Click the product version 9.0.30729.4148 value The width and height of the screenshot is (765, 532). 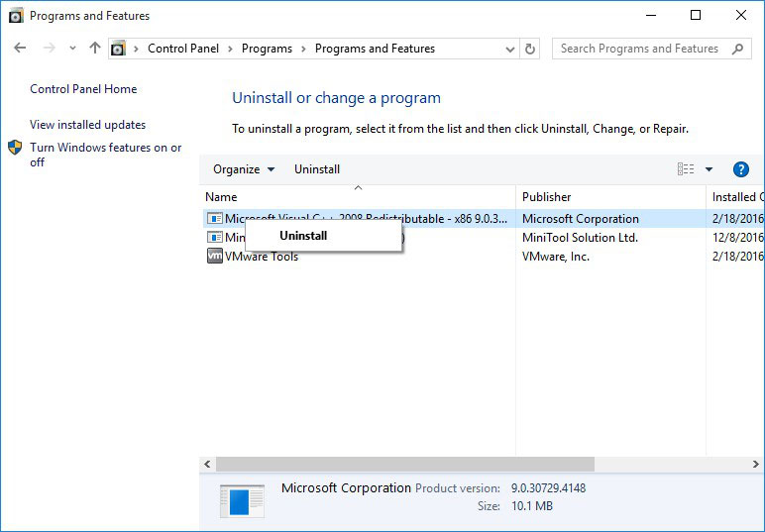[x=548, y=488]
